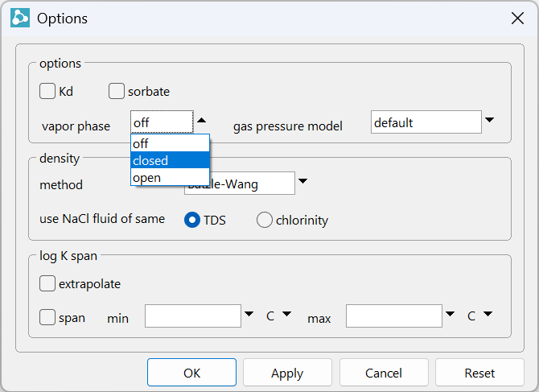The image size is (539, 392).
Task: Enable the extrapolate checkbox
Action: tap(47, 283)
